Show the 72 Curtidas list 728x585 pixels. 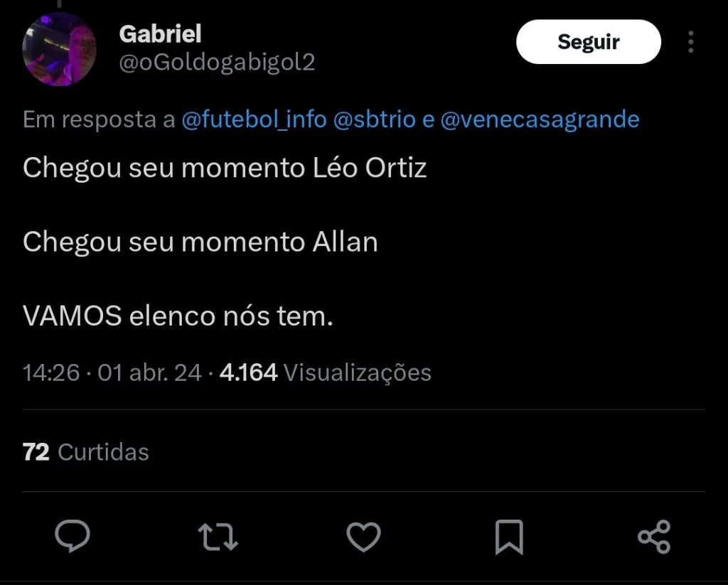pyautogui.click(x=86, y=452)
